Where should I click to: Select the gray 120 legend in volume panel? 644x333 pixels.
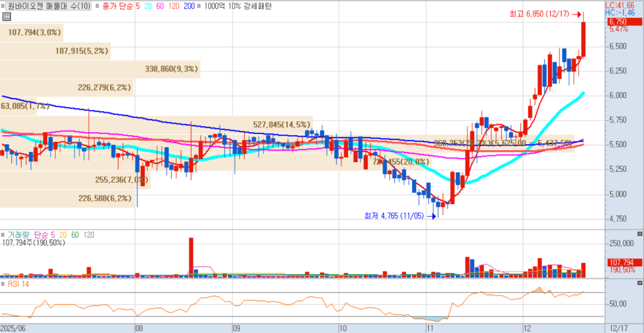tap(89, 235)
